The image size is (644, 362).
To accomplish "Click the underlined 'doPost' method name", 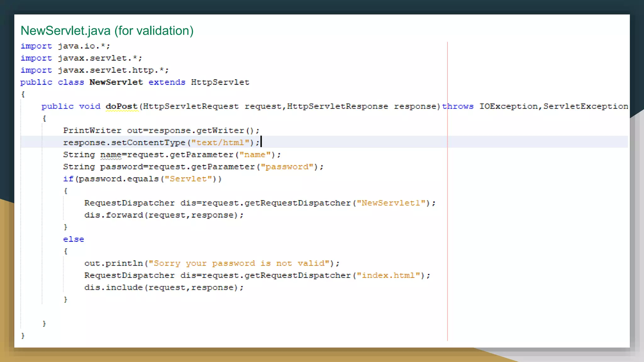I will pos(122,107).
